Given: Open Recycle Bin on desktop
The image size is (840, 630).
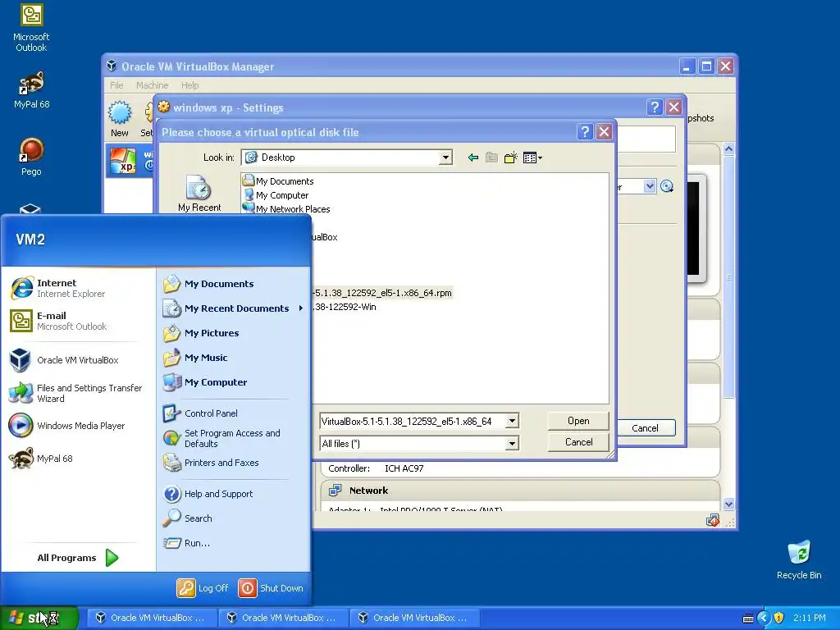Looking at the screenshot, I should point(799,560).
